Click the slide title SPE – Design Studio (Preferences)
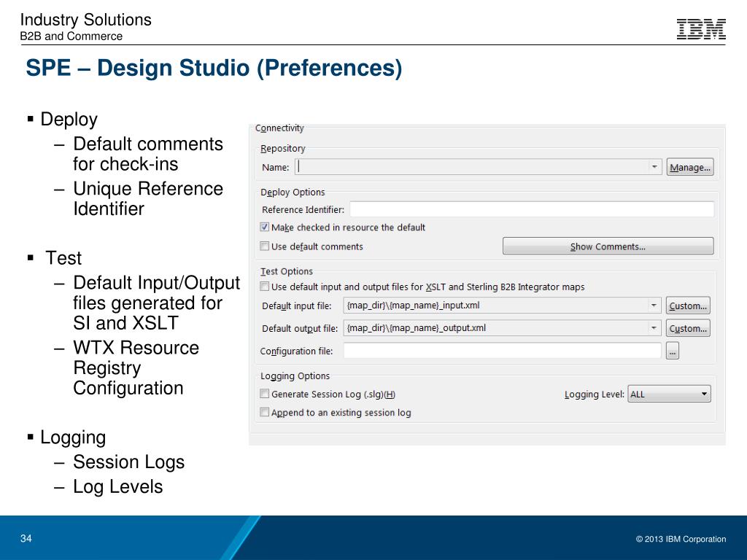This screenshot has height=560, width=747. [x=214, y=68]
